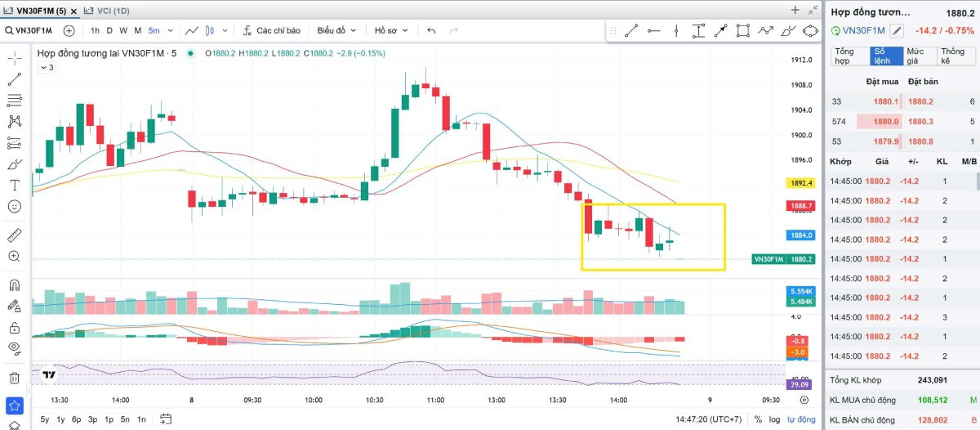Viewport: 980px width, 430px height.
Task: Open the Hồ sơ dropdown
Action: click(390, 30)
